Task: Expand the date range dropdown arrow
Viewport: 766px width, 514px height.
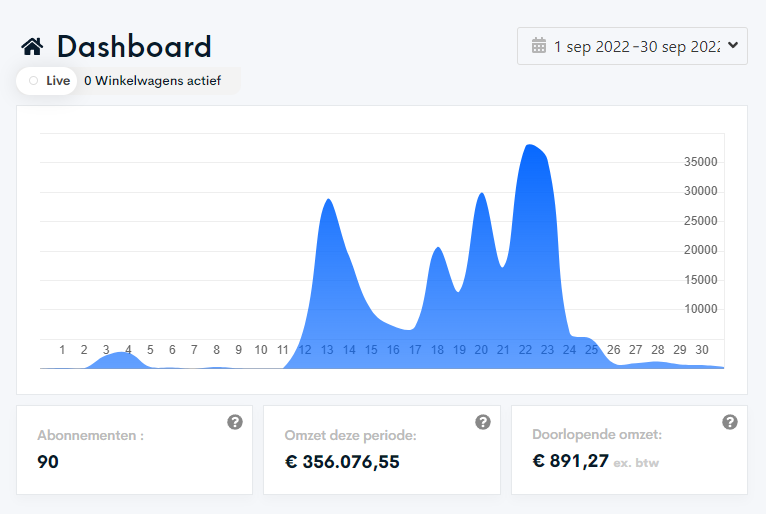Action: click(x=733, y=45)
